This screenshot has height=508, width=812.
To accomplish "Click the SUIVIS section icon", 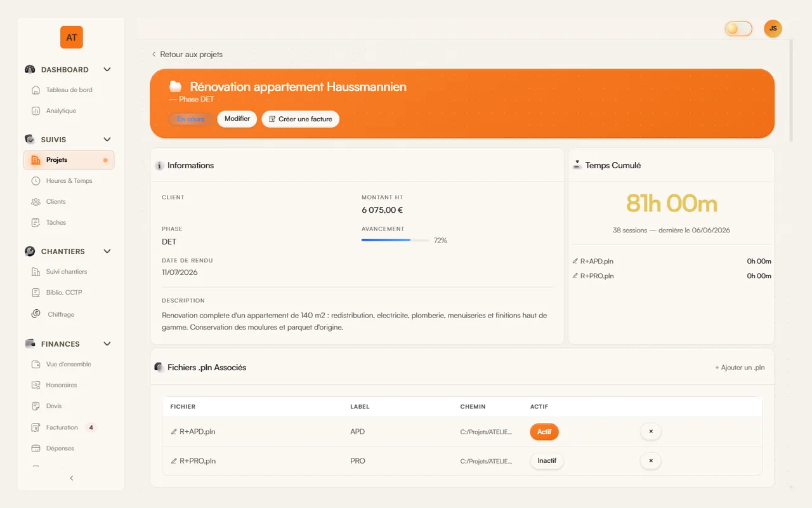I will point(30,139).
